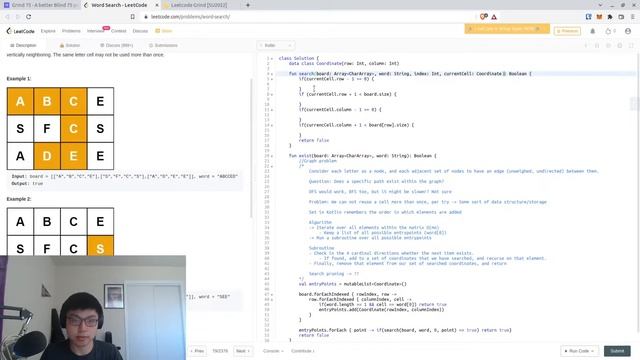
Task: Click the lock icon before leetcode.com URL
Action: pyautogui.click(x=146, y=17)
